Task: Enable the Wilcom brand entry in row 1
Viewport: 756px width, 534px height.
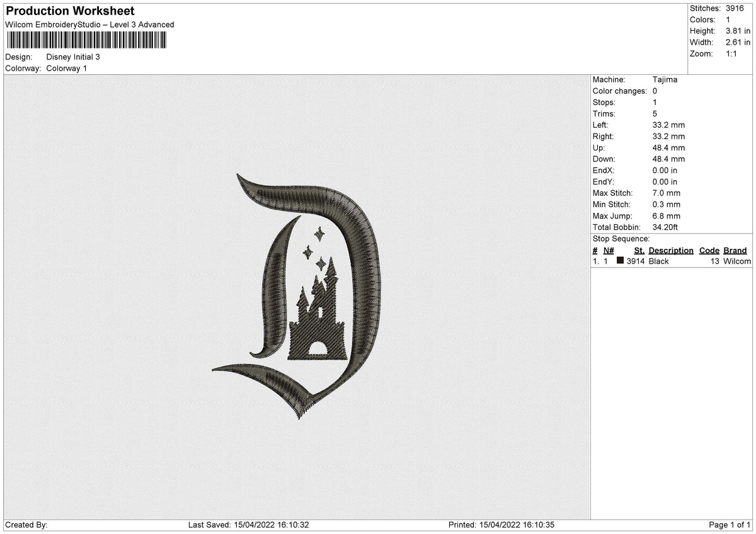Action: point(735,261)
